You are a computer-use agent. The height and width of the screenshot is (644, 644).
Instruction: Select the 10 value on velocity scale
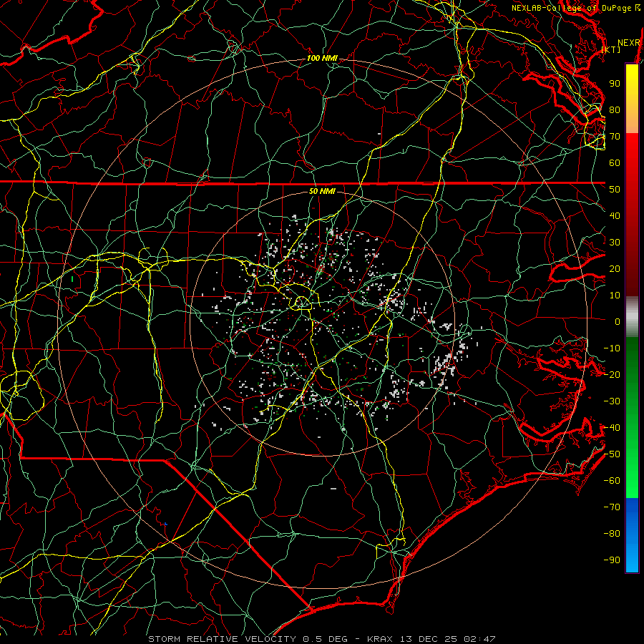[x=615, y=296]
